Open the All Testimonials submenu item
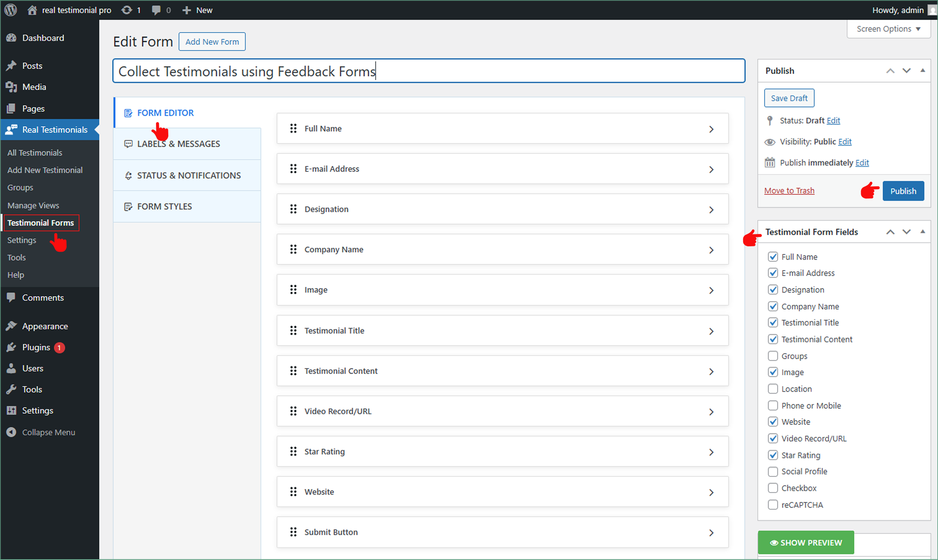This screenshot has height=560, width=938. 35,153
